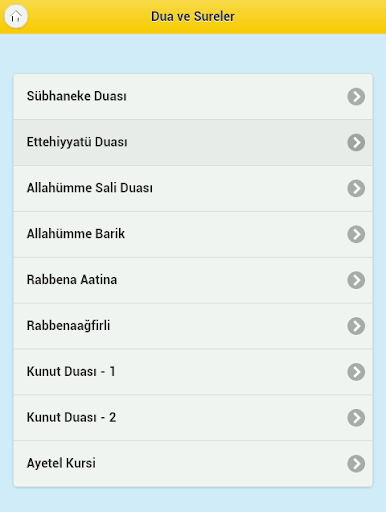Select the Ayetel Kursi entry

[x=193, y=464]
